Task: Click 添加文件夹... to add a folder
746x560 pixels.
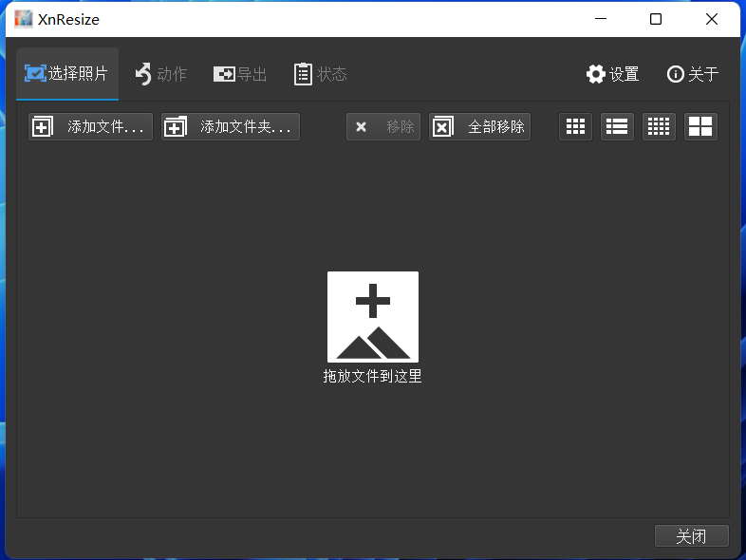Action: point(231,127)
